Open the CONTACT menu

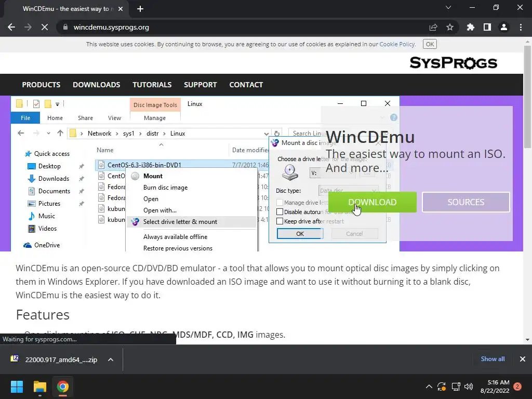coord(246,85)
